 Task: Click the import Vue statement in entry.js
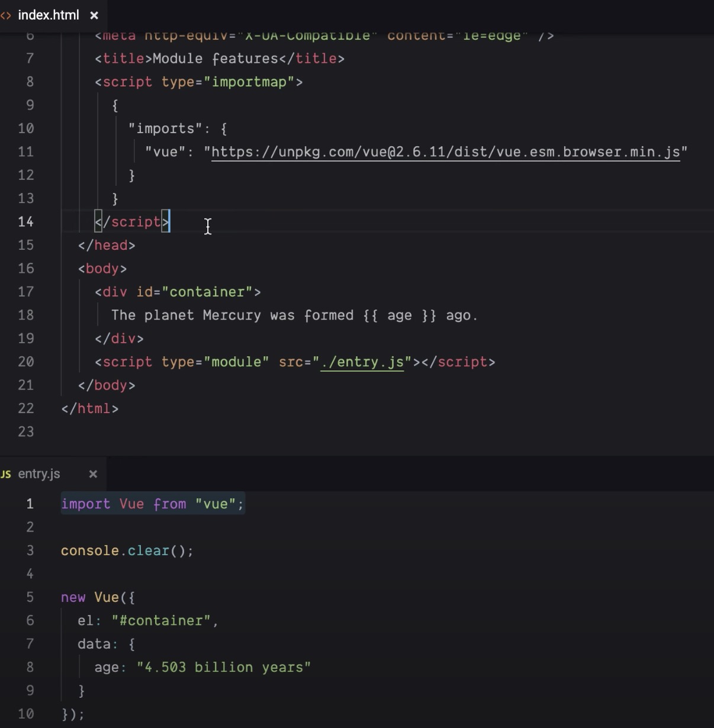pos(152,504)
